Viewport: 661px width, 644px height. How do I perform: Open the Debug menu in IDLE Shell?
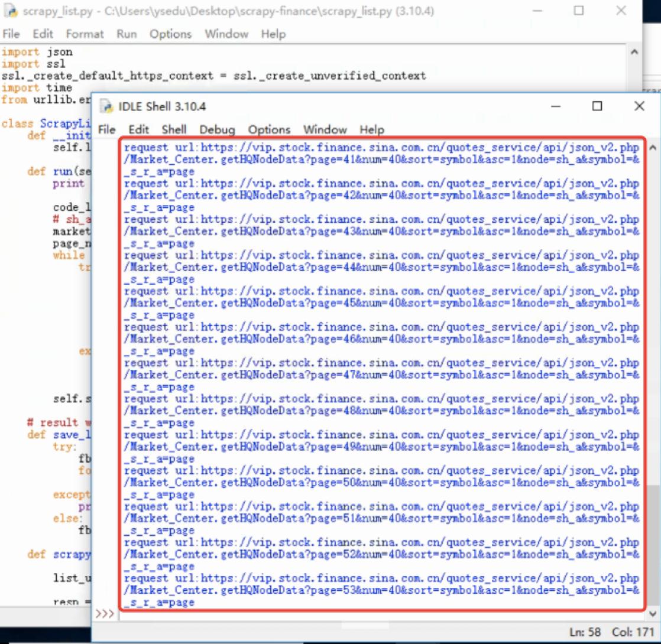pos(218,129)
